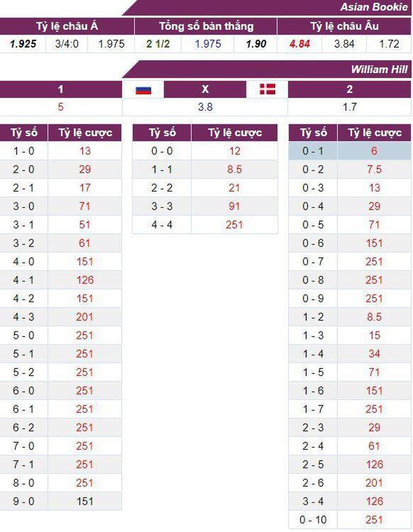This screenshot has width=413, height=532.
Task: Click the home win odds 5
Action: click(61, 107)
